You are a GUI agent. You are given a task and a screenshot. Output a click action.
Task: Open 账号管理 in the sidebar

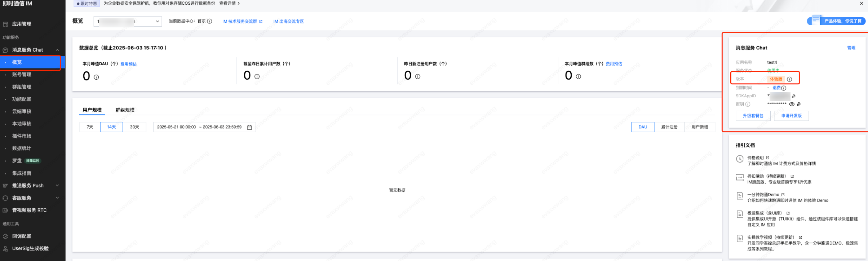coord(22,75)
